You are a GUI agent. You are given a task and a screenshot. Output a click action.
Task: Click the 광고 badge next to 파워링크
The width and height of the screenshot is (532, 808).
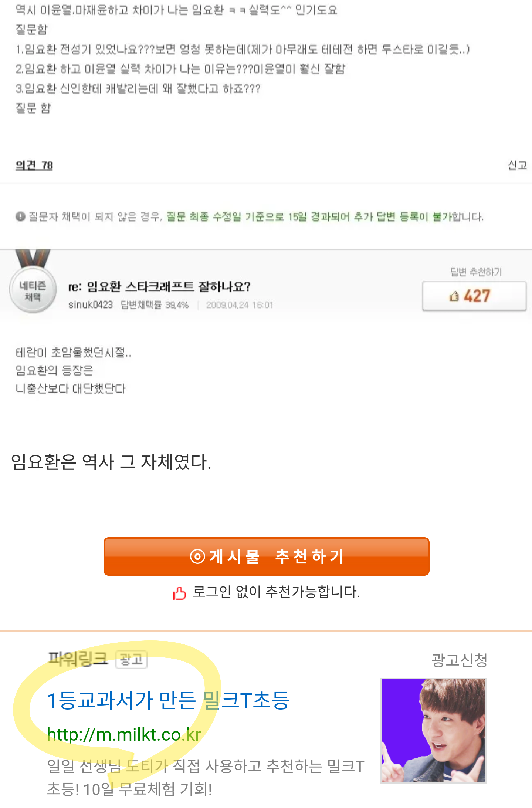131,659
